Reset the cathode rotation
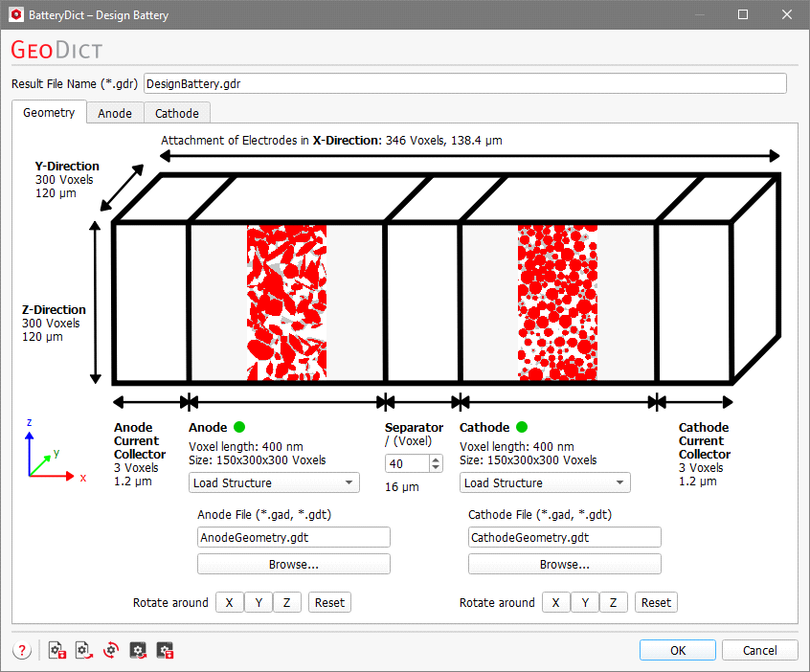Screen dimensions: 810x672 (x=656, y=602)
